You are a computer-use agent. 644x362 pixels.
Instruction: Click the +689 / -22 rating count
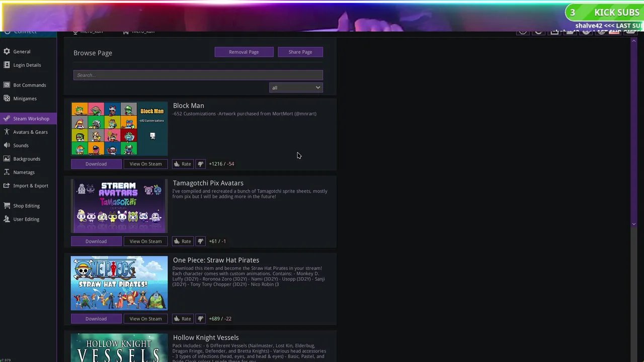click(x=220, y=319)
